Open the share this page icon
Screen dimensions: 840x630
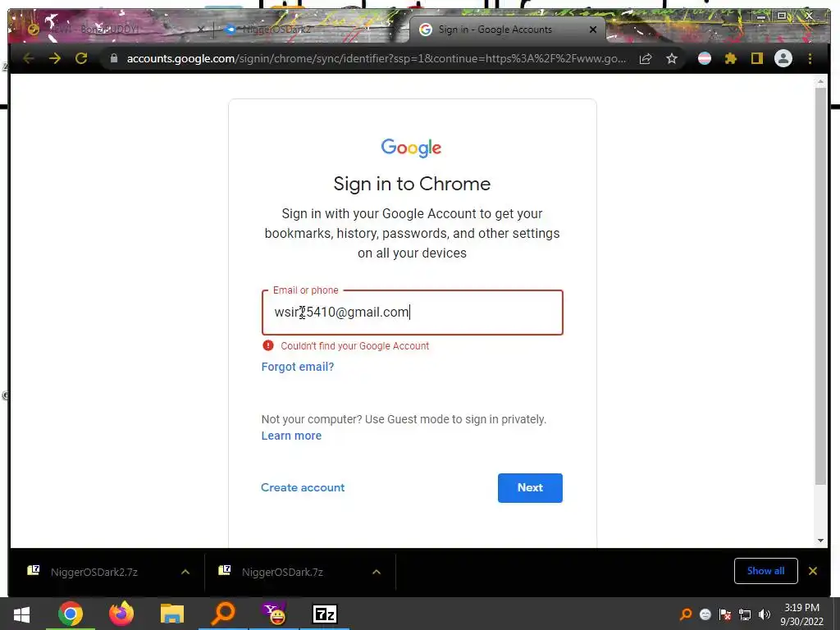click(646, 58)
